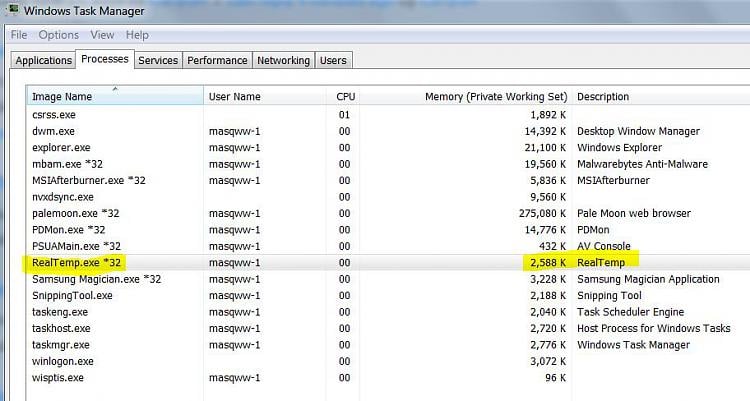The image size is (750, 401).
Task: Click the 14,776 K memory value
Action: coord(545,230)
